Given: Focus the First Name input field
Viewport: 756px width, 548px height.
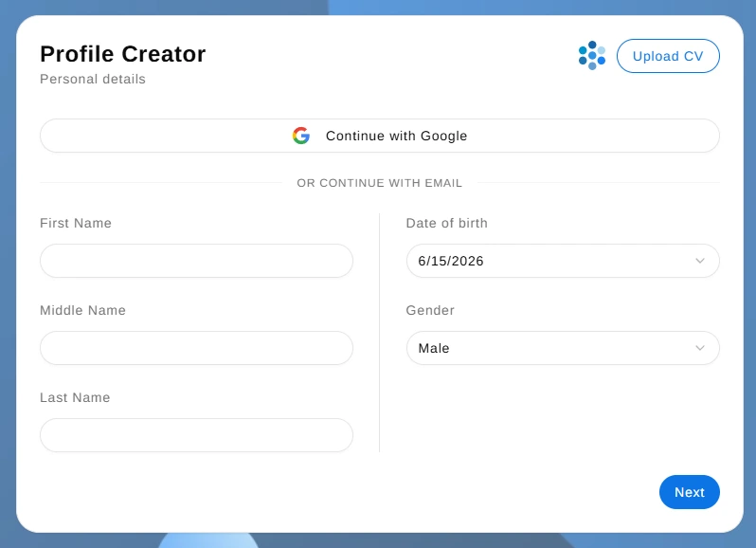Looking at the screenshot, I should click(196, 261).
